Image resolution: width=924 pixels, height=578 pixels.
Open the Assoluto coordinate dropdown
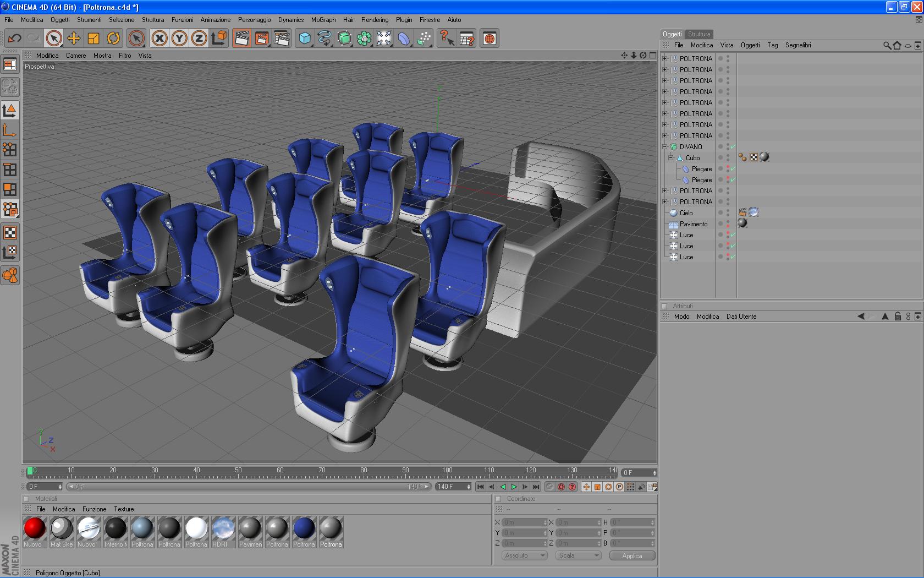[x=525, y=555]
